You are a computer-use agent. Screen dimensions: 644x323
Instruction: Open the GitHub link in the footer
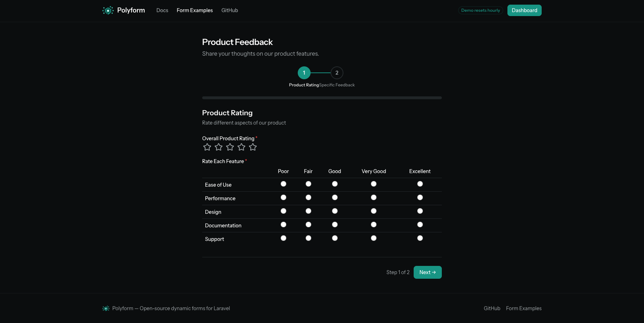click(492, 308)
